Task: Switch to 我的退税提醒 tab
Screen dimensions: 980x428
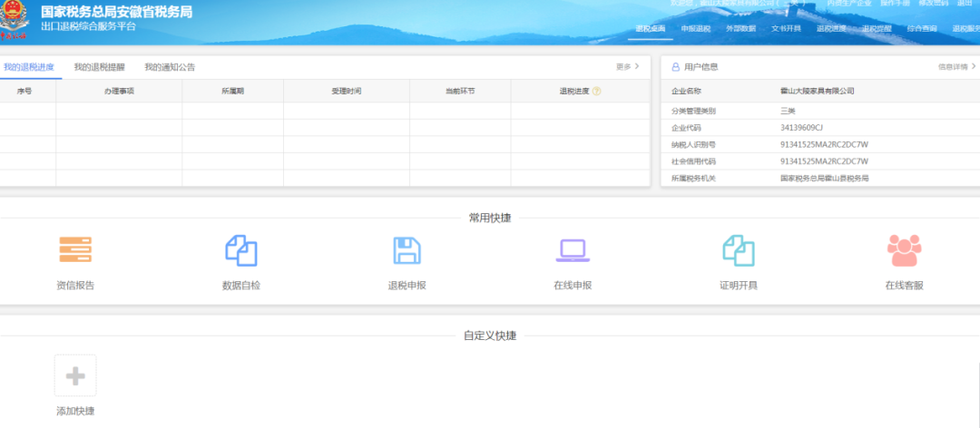Action: click(100, 67)
